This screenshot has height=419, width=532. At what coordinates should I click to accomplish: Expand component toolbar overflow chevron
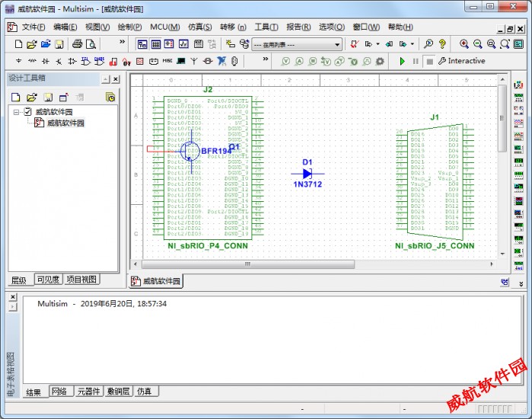click(x=266, y=59)
